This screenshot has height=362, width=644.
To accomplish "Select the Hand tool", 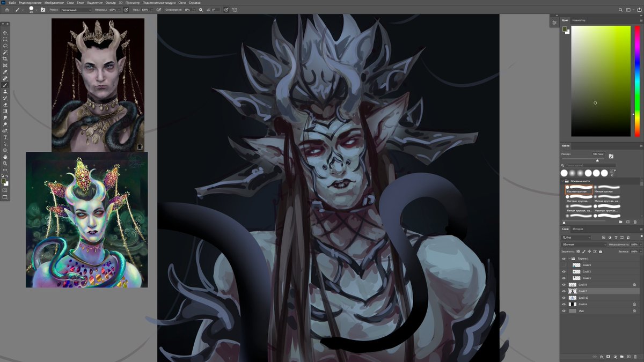I will point(5,157).
